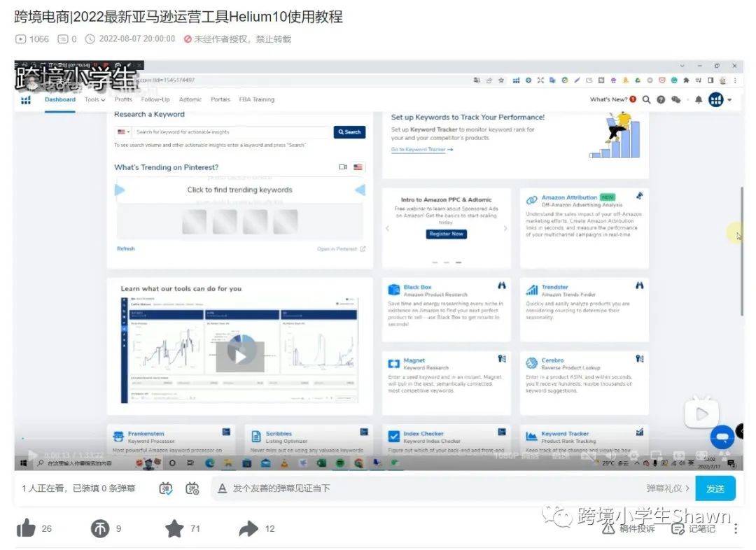Click the binoculars icon on Black Box card
The height and width of the screenshot is (550, 756).
(x=501, y=285)
